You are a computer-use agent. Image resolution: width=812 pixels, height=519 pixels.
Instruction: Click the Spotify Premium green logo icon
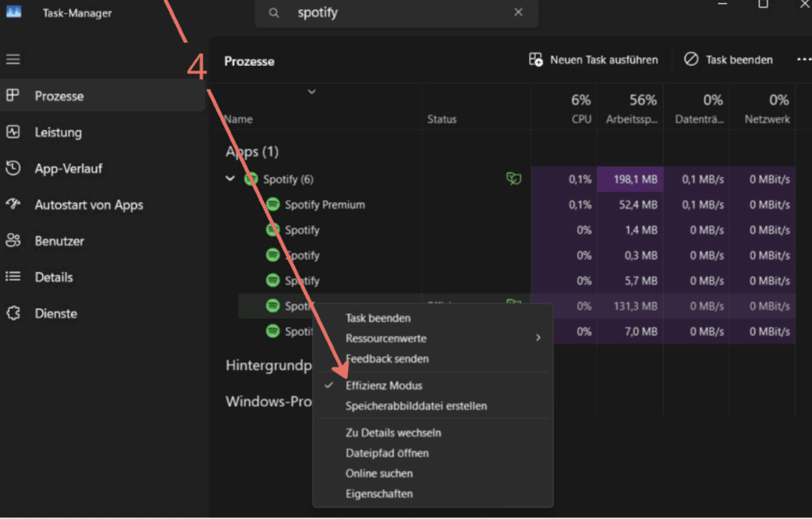coord(273,204)
